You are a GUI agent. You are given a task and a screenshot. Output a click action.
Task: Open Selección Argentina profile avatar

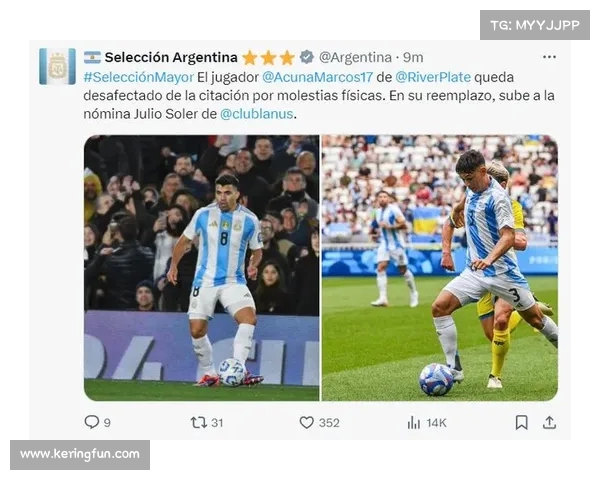[57, 66]
